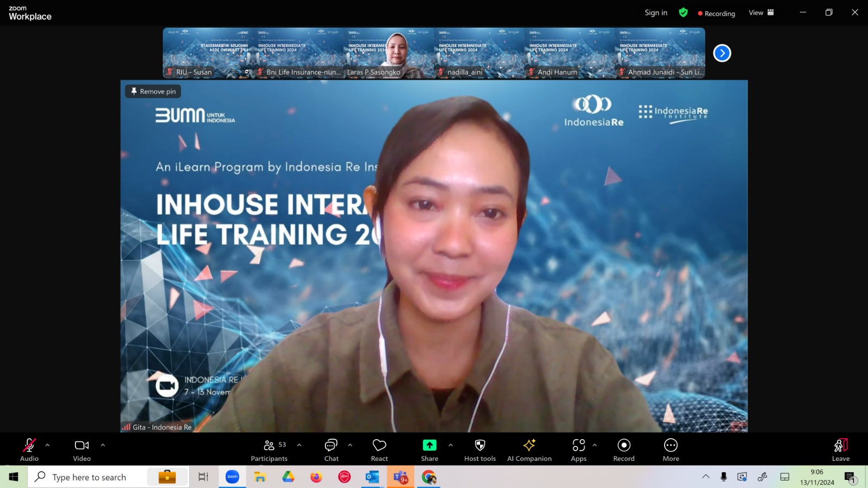Select Ahmad Junaidi participant thumbnail

(660, 53)
